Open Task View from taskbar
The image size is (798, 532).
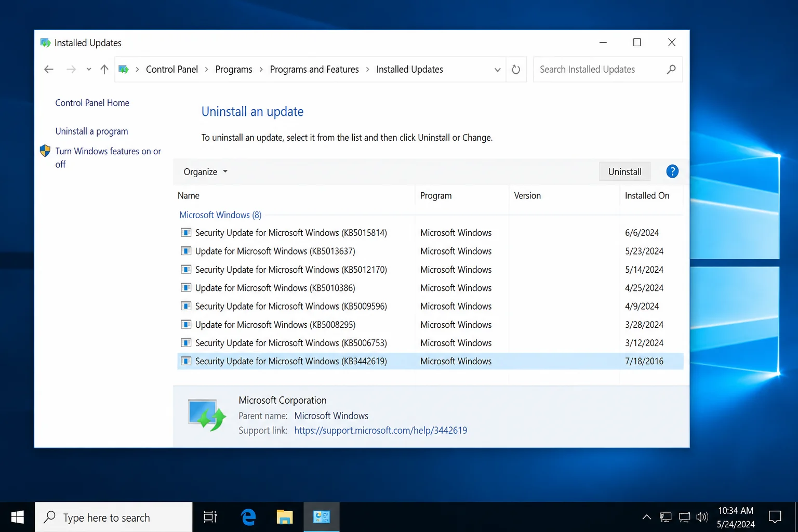pyautogui.click(x=210, y=517)
